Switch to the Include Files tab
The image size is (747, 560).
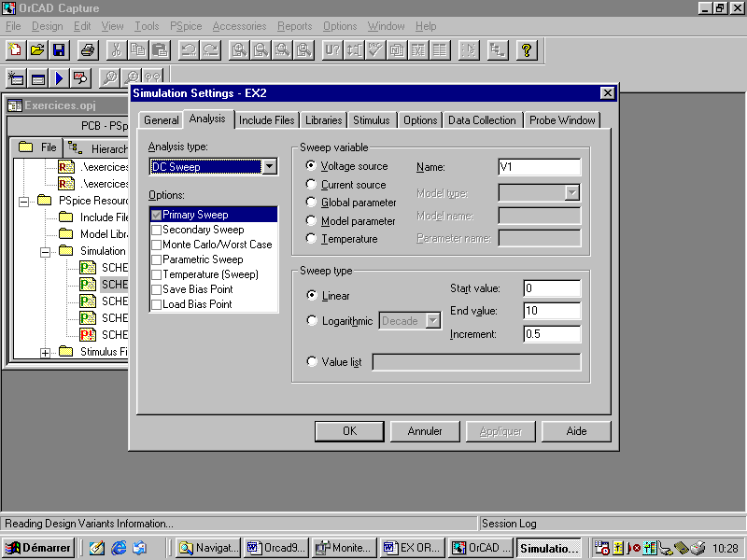[267, 120]
